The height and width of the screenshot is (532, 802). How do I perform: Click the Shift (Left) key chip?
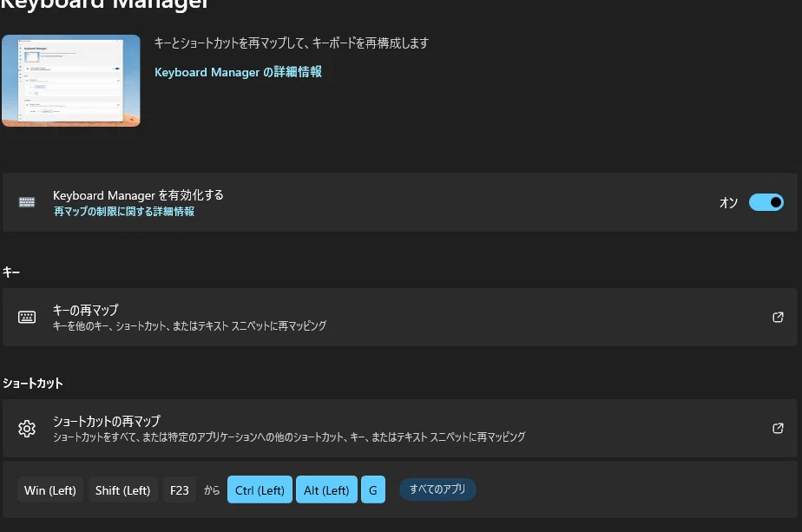tap(122, 490)
